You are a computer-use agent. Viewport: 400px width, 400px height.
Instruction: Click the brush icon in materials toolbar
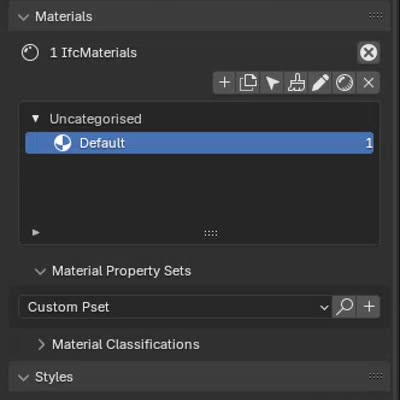point(296,82)
